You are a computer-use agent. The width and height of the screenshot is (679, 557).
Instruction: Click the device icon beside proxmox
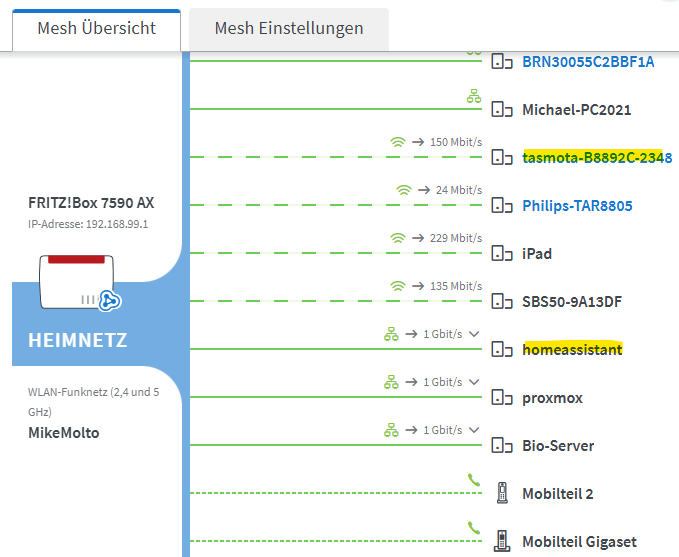[502, 398]
